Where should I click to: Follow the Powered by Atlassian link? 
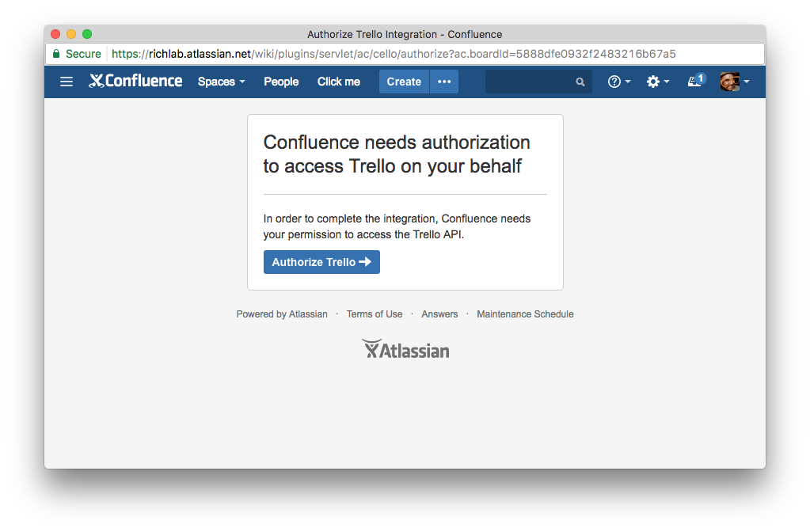282,314
